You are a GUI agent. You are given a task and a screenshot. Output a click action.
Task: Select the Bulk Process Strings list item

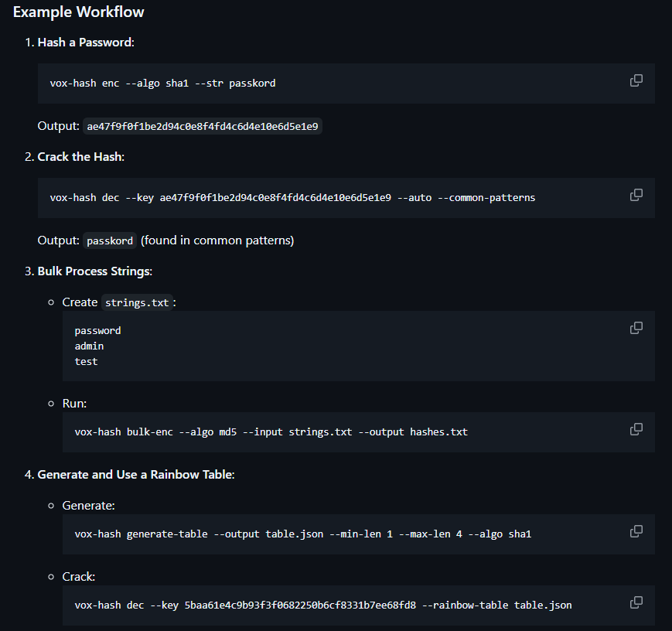click(94, 271)
